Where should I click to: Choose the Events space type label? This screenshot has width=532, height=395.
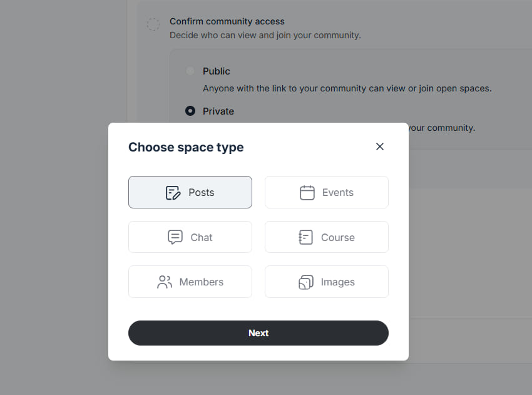(338, 192)
